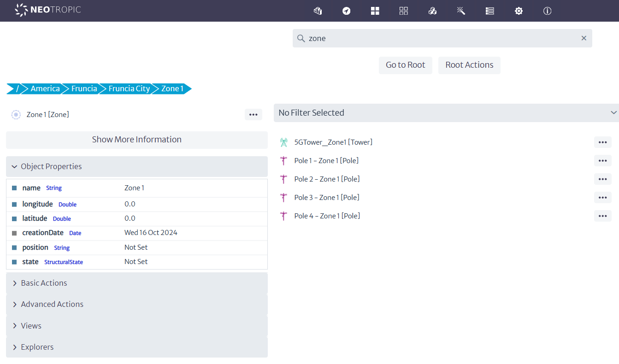Image resolution: width=619 pixels, height=364 pixels.
Task: Expand the Basic Actions section
Action: pyautogui.click(x=136, y=283)
